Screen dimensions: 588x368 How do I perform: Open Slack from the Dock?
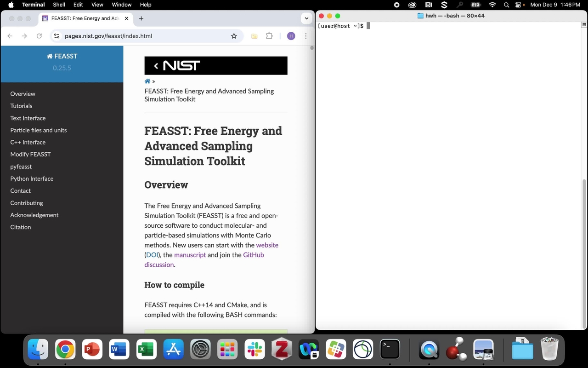coord(254,350)
